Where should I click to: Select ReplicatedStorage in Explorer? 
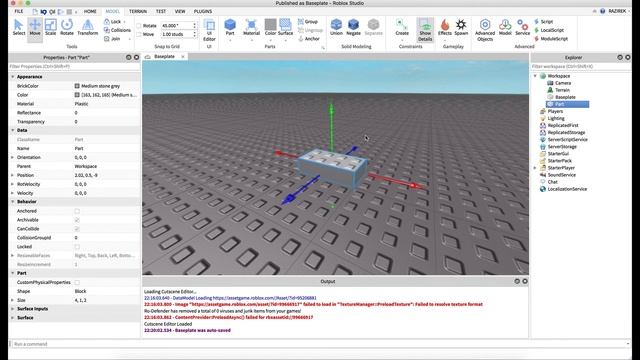click(566, 133)
